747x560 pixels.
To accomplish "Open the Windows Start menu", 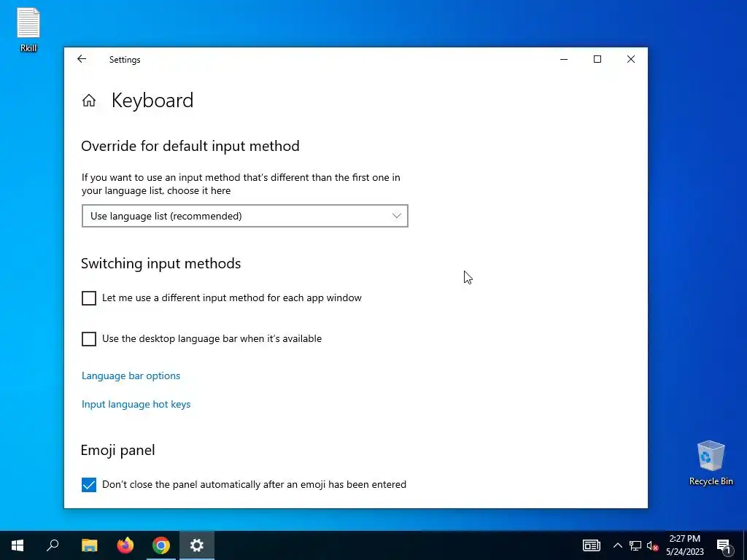I will coord(18,545).
